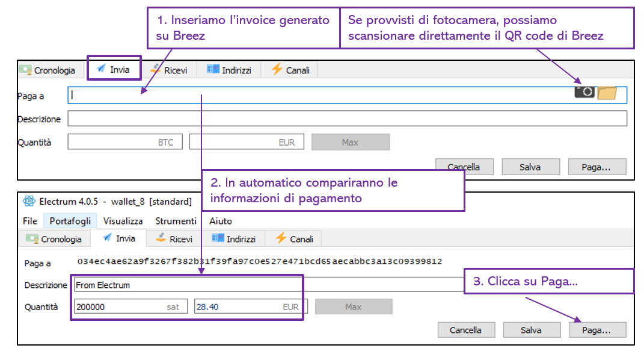Click the From Electrum description field

click(269, 285)
